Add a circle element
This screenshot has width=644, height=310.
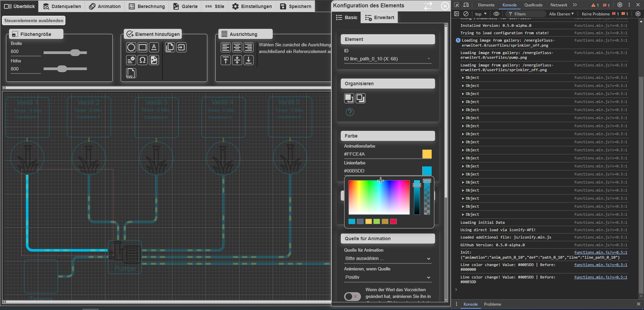[131, 47]
